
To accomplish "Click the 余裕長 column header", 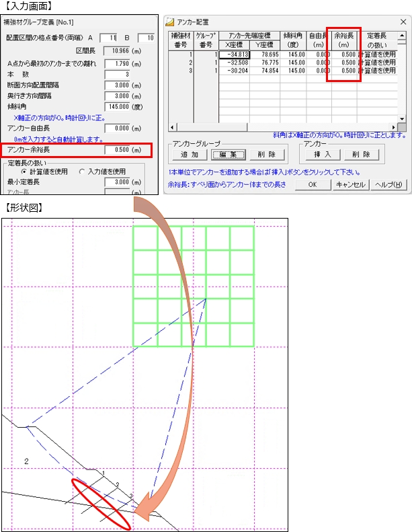I will (x=344, y=40).
